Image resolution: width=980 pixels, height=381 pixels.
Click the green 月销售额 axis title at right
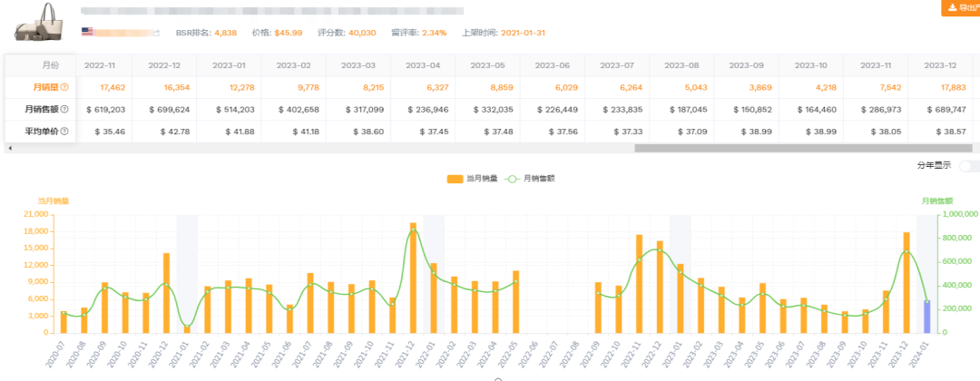937,201
